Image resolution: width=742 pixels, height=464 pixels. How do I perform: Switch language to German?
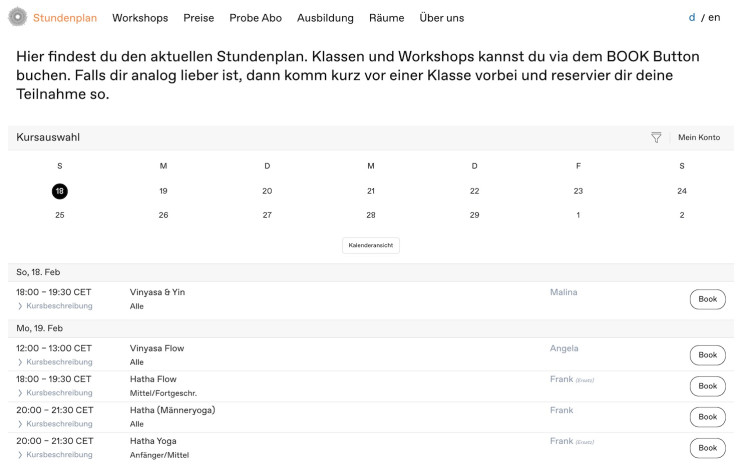pos(692,18)
